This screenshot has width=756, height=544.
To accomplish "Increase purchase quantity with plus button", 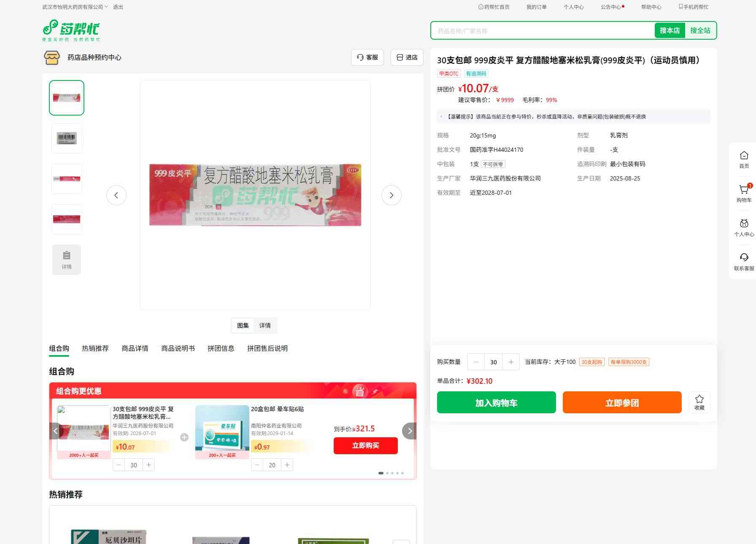I will pos(511,362).
